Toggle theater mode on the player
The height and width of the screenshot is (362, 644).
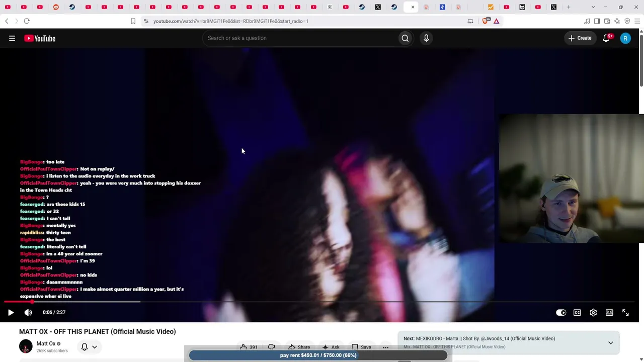(x=609, y=313)
